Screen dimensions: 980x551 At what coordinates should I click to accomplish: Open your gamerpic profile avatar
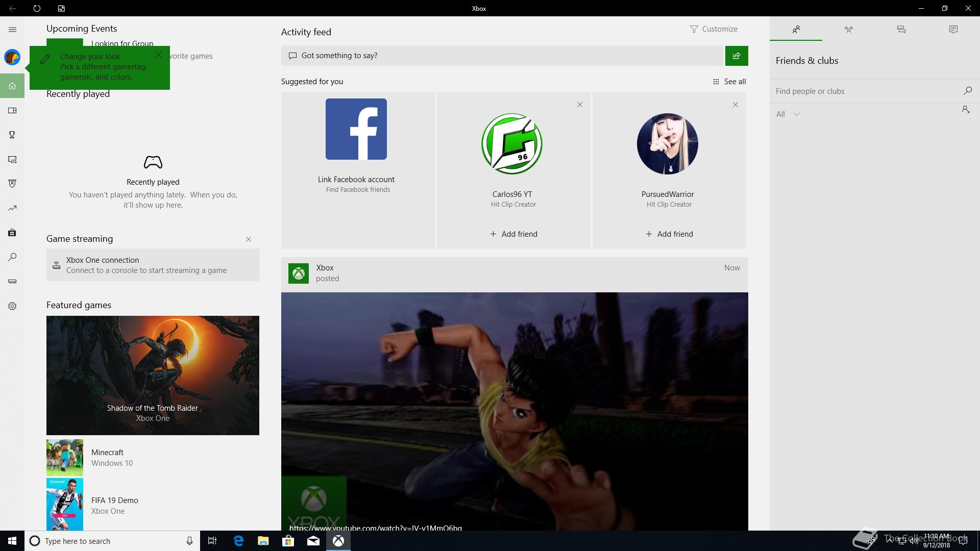click(x=12, y=57)
